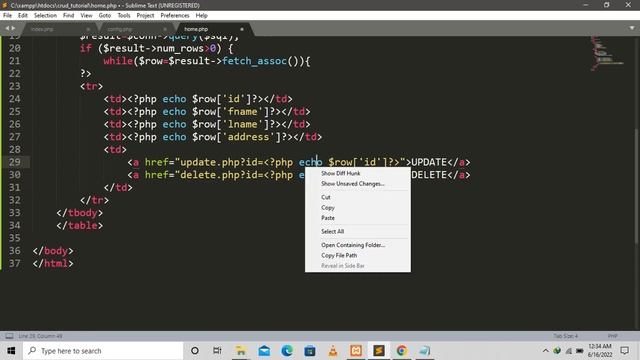Screen dimensions: 640x360
Task: Open XAMPP control panel from taskbar
Action: pyautogui.click(x=356, y=351)
